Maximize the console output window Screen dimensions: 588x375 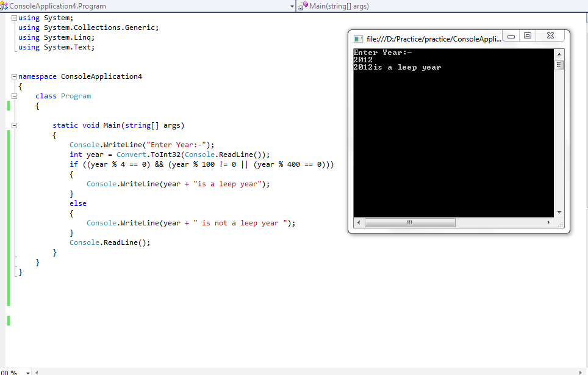point(528,35)
